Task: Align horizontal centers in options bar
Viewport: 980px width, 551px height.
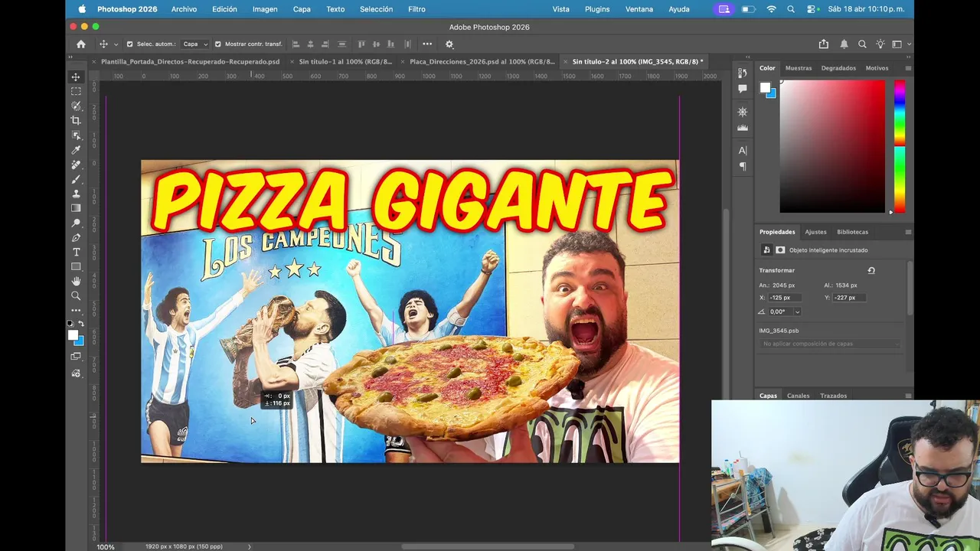Action: point(311,44)
